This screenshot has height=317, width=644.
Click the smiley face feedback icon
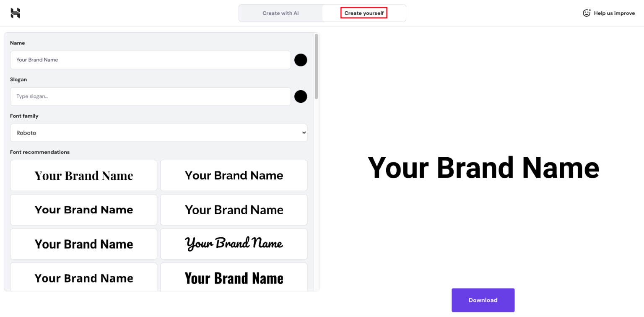click(586, 13)
